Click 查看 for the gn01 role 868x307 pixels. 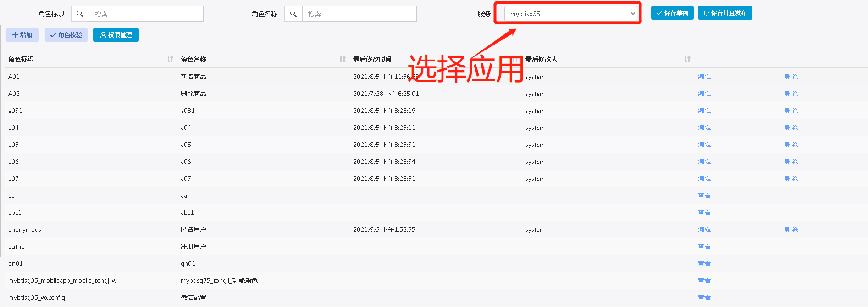point(704,263)
